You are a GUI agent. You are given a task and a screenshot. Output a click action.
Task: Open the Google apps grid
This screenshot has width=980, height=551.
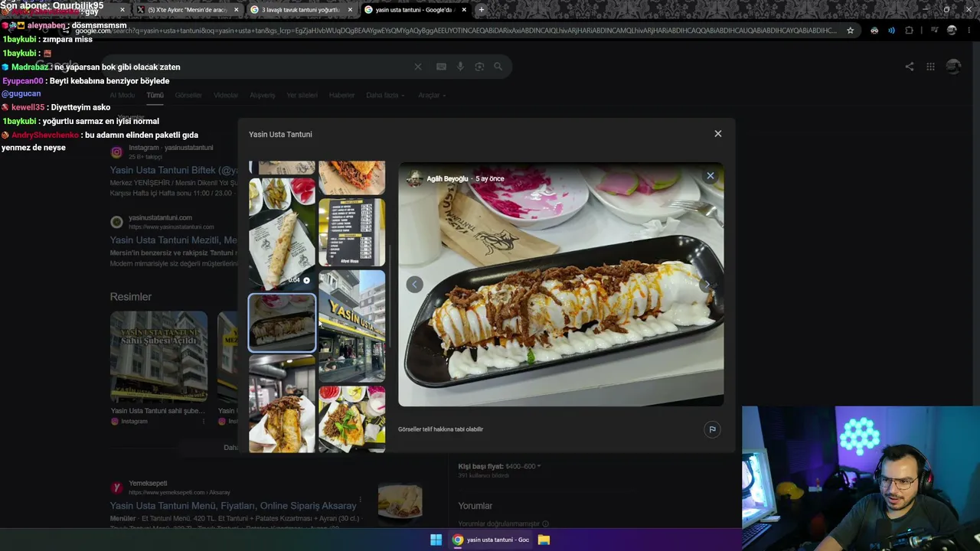(x=930, y=67)
